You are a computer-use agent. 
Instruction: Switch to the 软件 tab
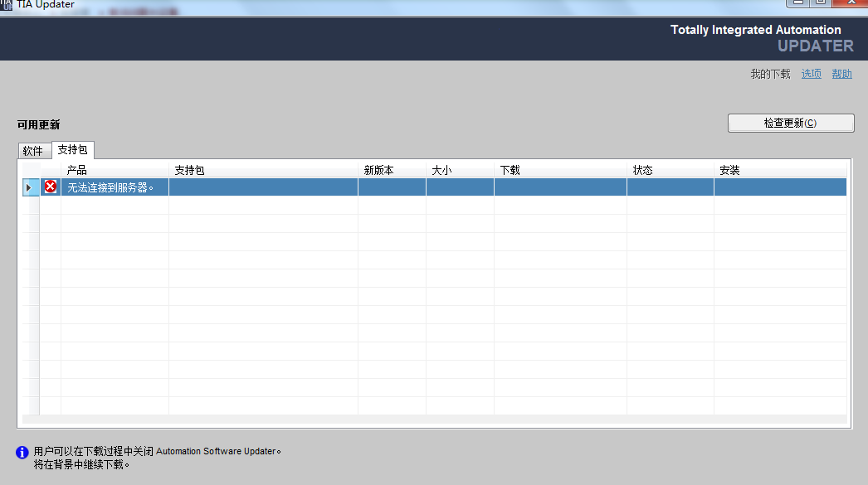click(33, 150)
